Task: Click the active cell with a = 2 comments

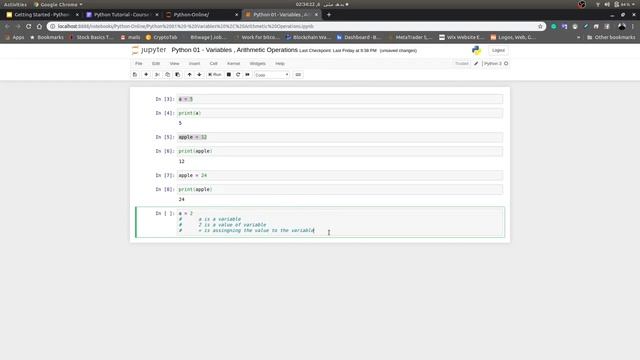Action: (x=340, y=222)
